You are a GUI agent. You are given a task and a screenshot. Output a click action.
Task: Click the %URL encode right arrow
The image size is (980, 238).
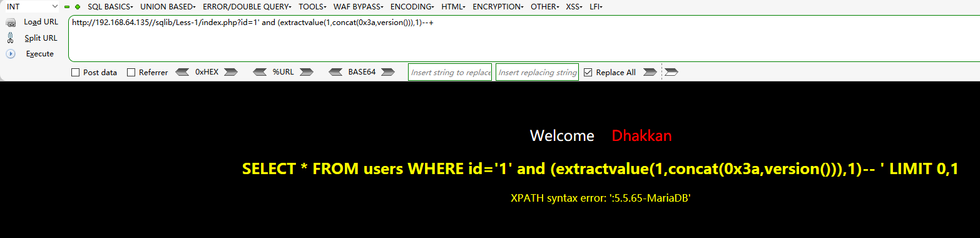tap(306, 72)
